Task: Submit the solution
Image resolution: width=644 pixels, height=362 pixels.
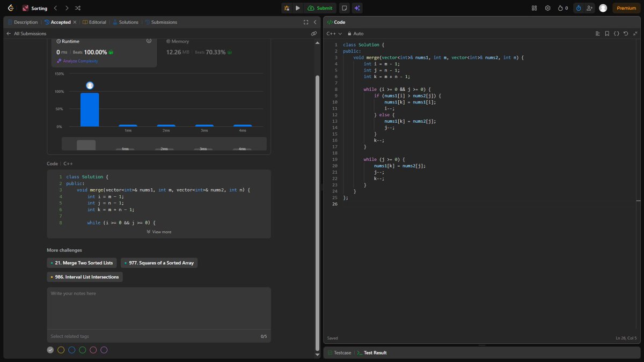Action: pyautogui.click(x=320, y=8)
